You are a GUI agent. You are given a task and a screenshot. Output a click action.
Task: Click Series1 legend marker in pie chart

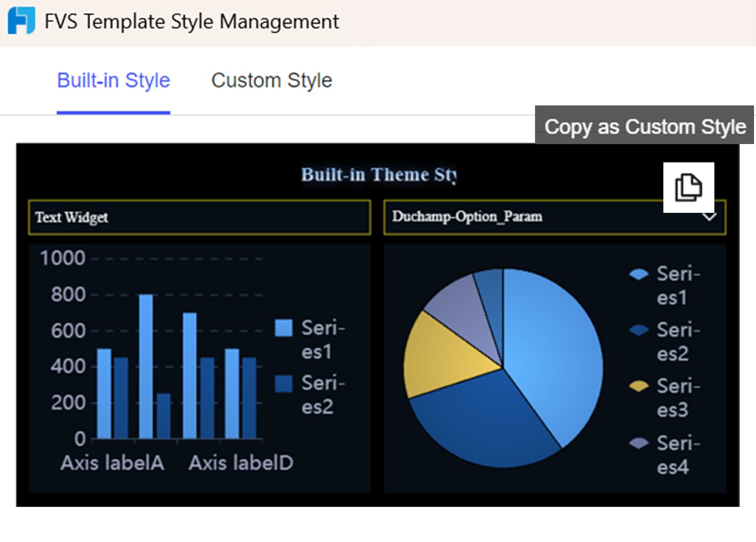(x=639, y=274)
